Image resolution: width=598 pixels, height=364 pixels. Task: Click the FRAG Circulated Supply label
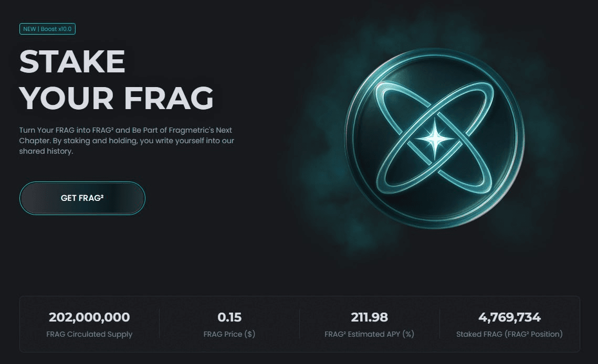tap(89, 334)
